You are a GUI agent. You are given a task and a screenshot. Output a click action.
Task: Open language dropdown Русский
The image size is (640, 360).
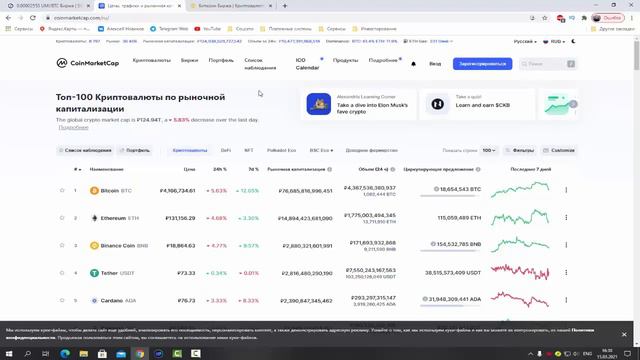tap(525, 41)
